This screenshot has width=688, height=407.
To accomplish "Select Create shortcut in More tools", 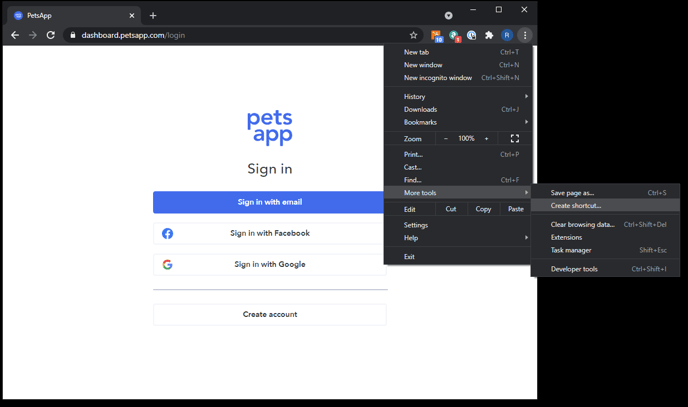I will pos(606,206).
